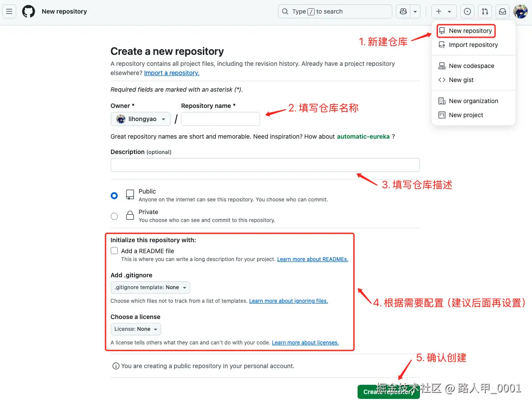Click the Create repository button

click(388, 392)
